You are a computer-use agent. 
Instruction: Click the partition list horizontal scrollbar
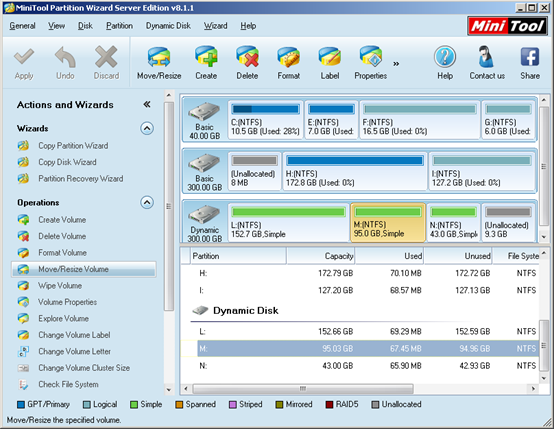303,389
